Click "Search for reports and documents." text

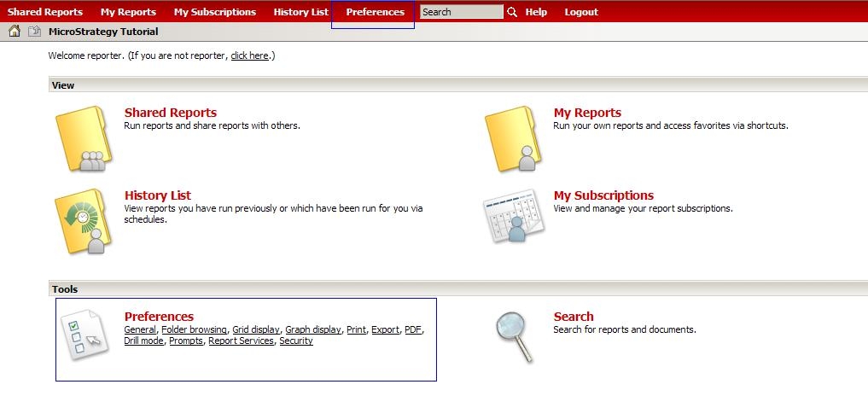click(x=625, y=329)
